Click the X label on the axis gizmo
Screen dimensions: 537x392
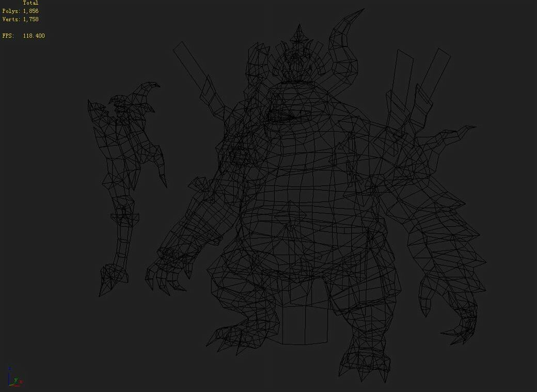tap(21, 382)
